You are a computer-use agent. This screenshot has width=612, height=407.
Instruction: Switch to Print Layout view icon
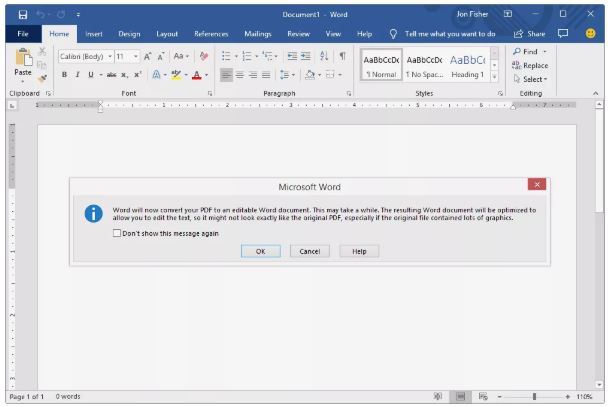click(461, 396)
